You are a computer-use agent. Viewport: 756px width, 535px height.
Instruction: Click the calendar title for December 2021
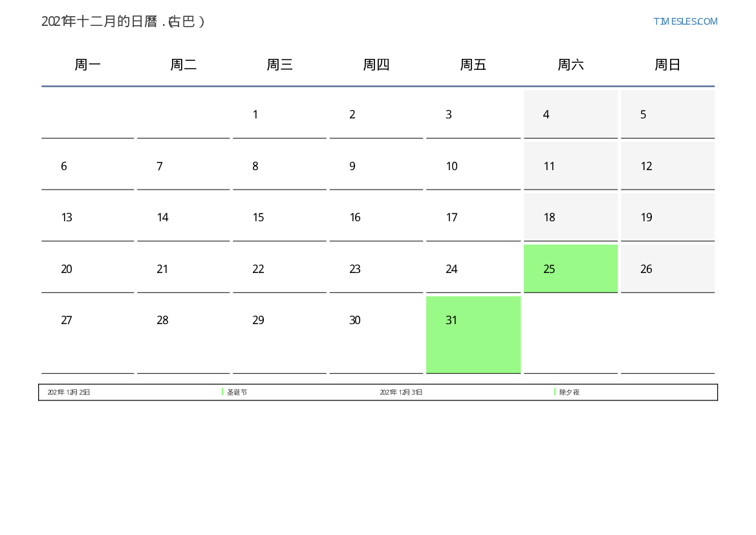[x=124, y=21]
